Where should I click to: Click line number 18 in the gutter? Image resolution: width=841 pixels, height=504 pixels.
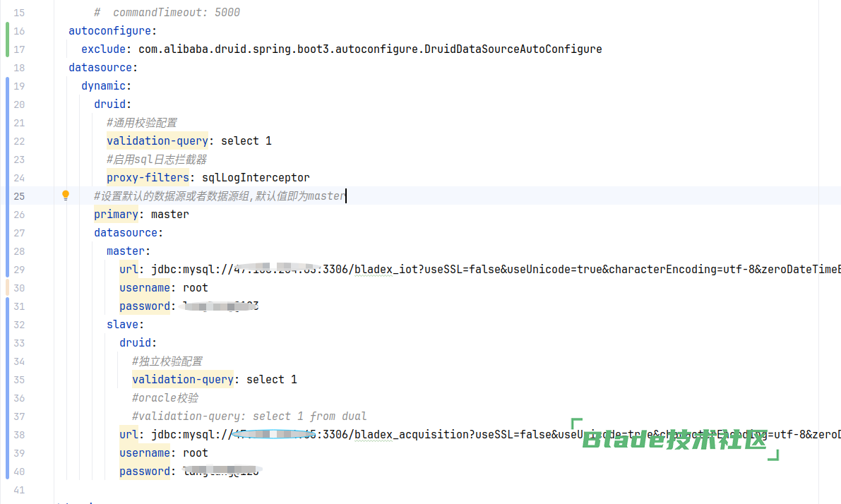[18, 68]
